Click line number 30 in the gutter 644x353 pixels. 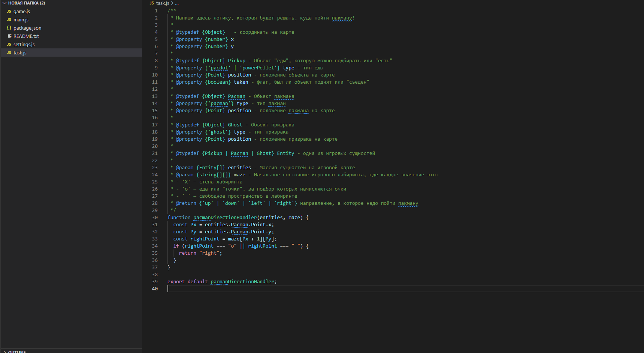point(155,218)
